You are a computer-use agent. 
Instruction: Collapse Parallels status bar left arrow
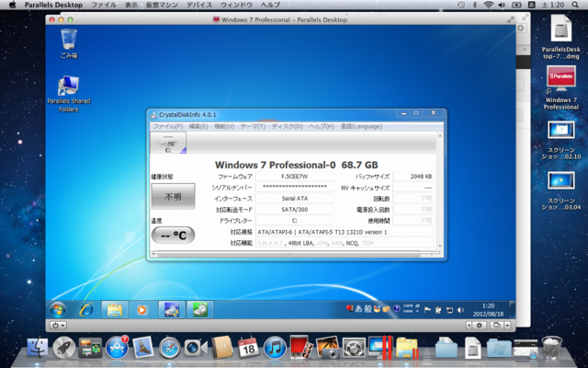(x=469, y=326)
